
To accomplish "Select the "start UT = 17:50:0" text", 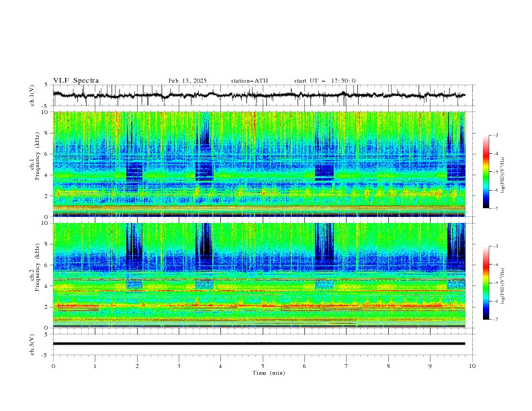I will coord(324,81).
